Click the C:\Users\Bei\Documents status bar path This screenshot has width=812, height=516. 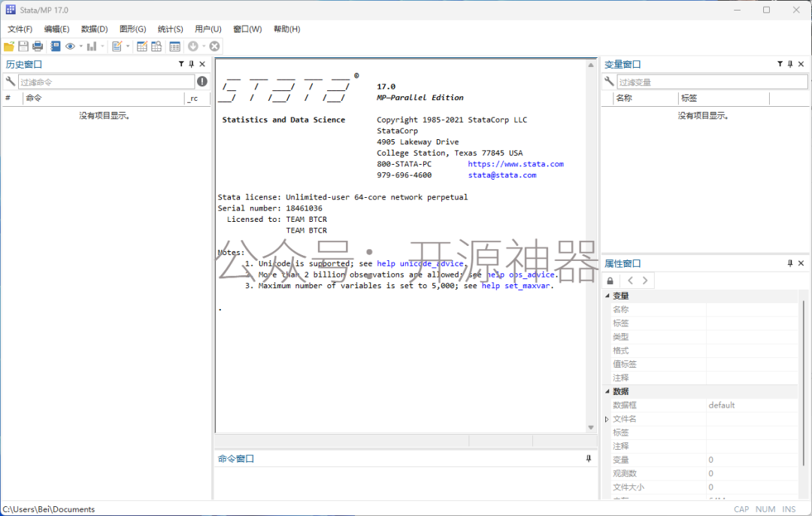pyautogui.click(x=49, y=509)
